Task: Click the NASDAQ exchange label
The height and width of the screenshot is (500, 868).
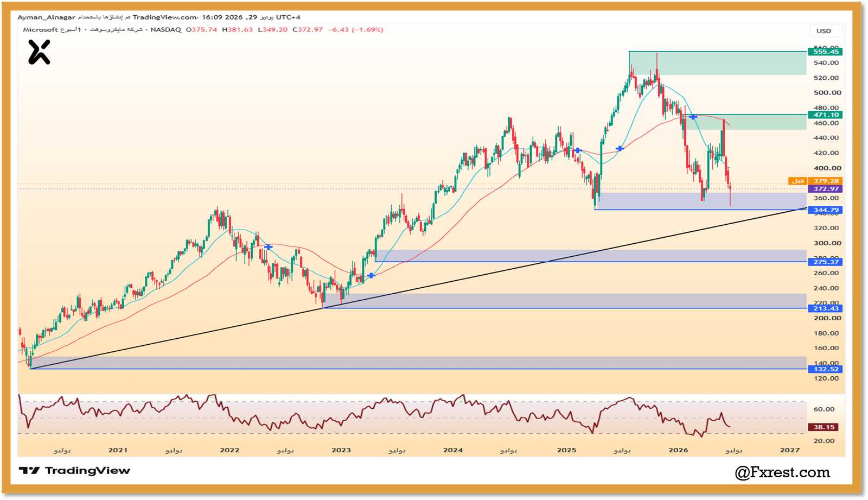Action: [x=165, y=30]
